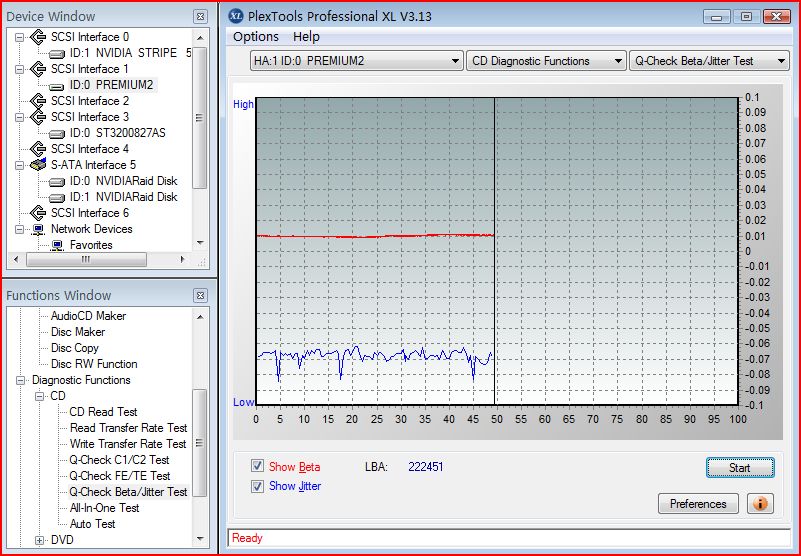The image size is (801, 556).
Task: Open the Q-Check Beta/Jitter Test dropdown
Action: (710, 61)
